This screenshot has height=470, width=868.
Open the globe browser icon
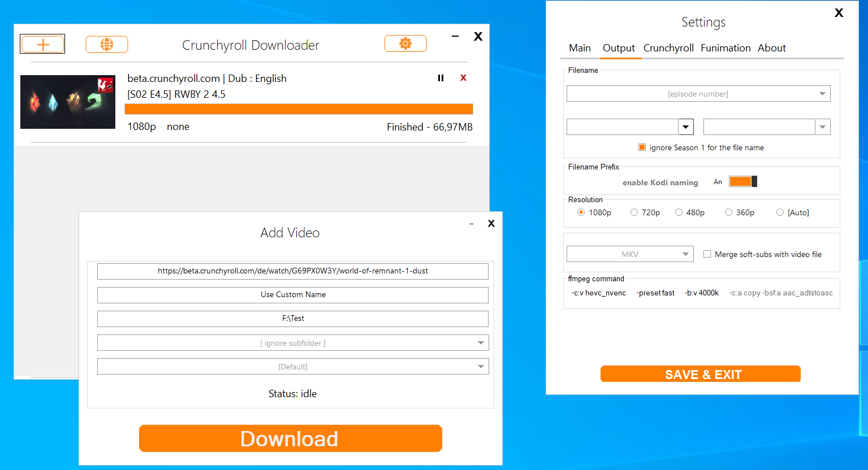point(106,43)
